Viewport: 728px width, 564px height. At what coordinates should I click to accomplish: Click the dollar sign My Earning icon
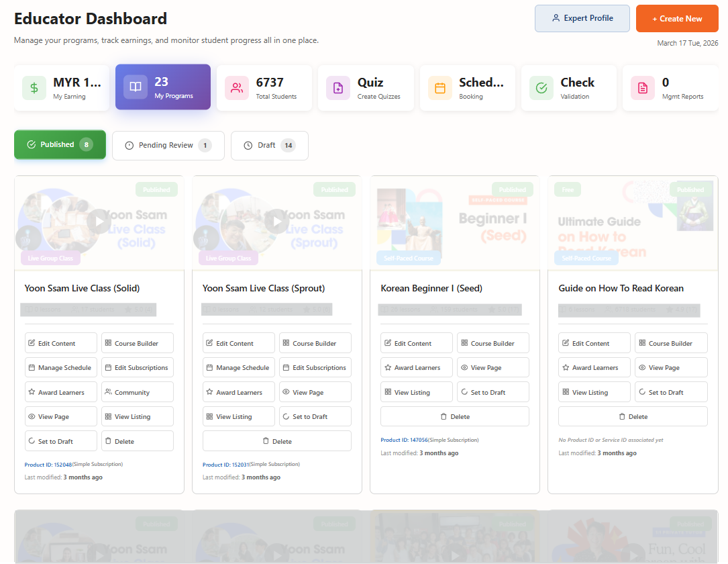(34, 88)
